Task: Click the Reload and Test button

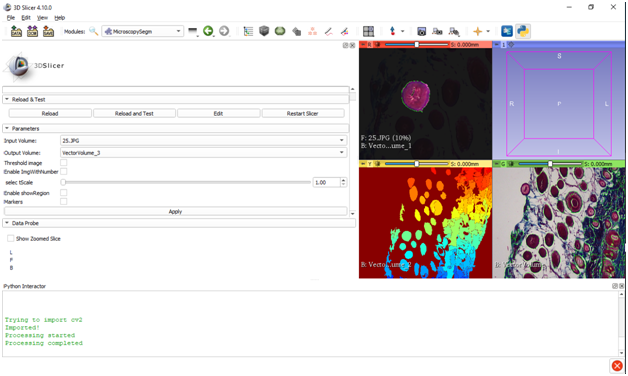Action: (134, 113)
